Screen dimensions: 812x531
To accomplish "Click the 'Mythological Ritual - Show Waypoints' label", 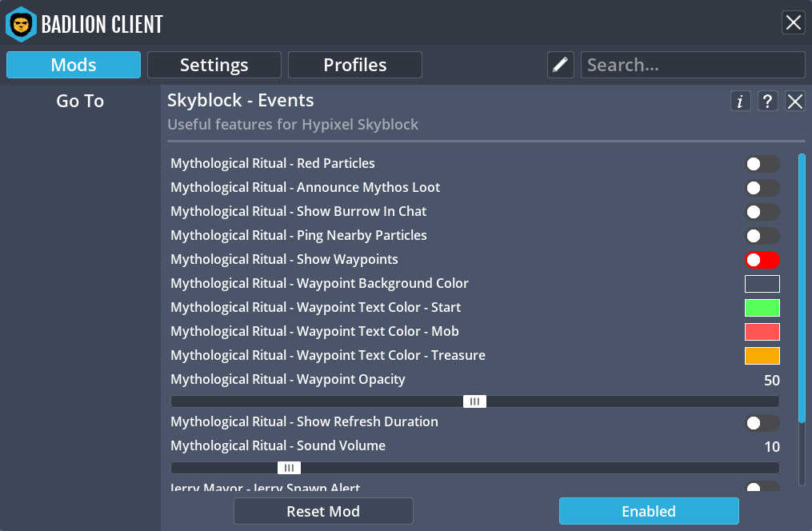I will coord(284,259).
